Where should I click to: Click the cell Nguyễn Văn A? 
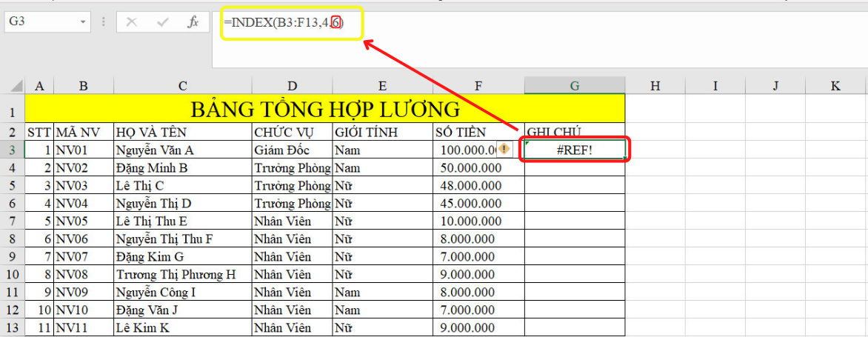pos(183,150)
